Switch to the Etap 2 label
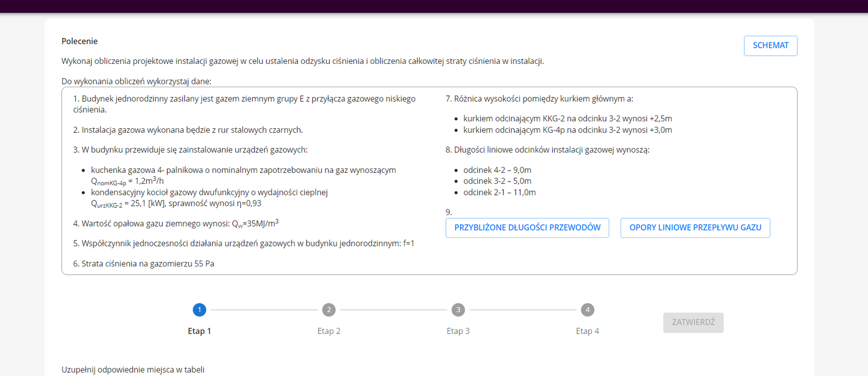Image resolution: width=868 pixels, height=376 pixels. [329, 331]
